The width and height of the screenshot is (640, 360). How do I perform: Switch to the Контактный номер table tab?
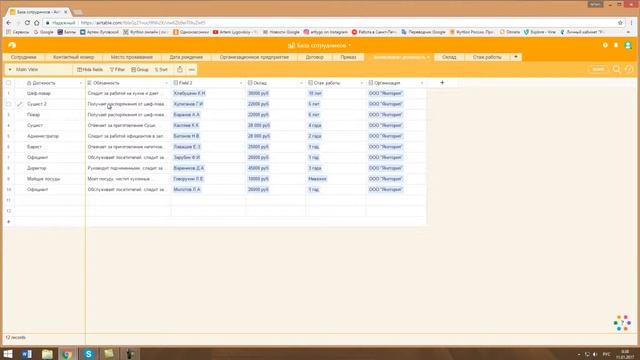tap(73, 57)
